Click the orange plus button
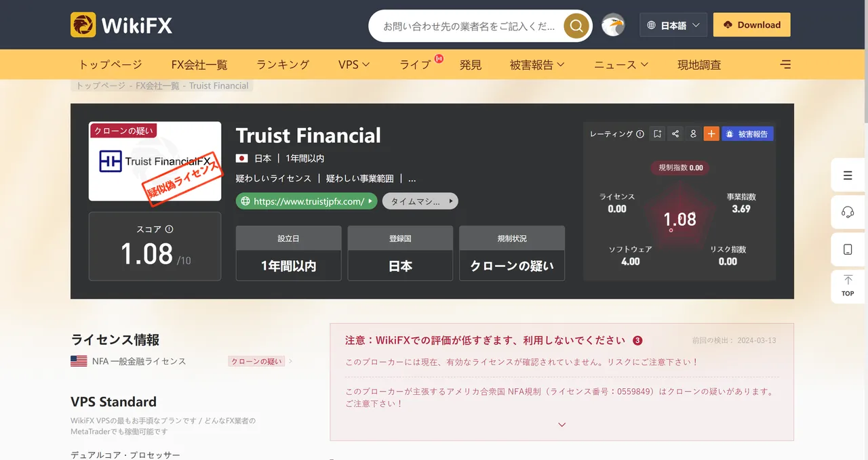The image size is (868, 460). coord(711,134)
